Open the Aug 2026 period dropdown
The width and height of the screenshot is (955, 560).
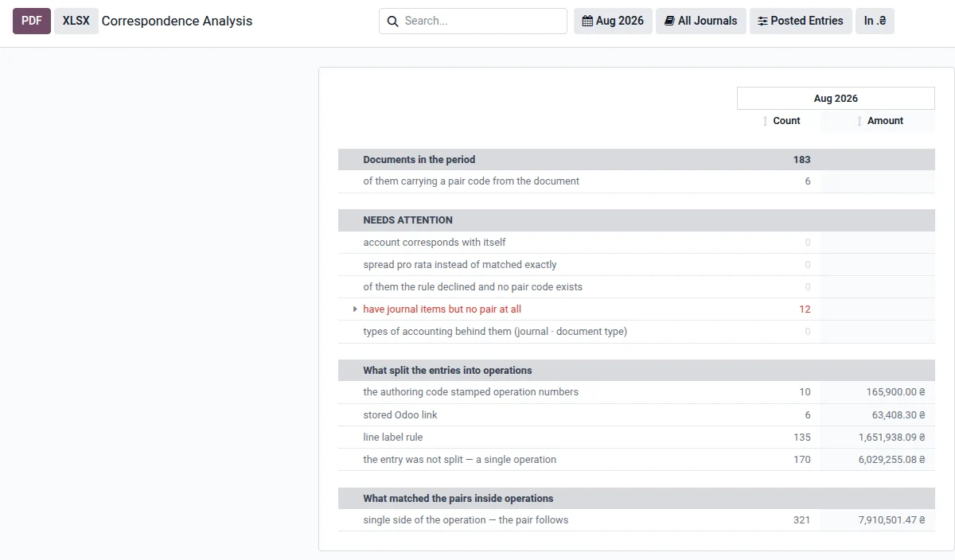tap(613, 21)
